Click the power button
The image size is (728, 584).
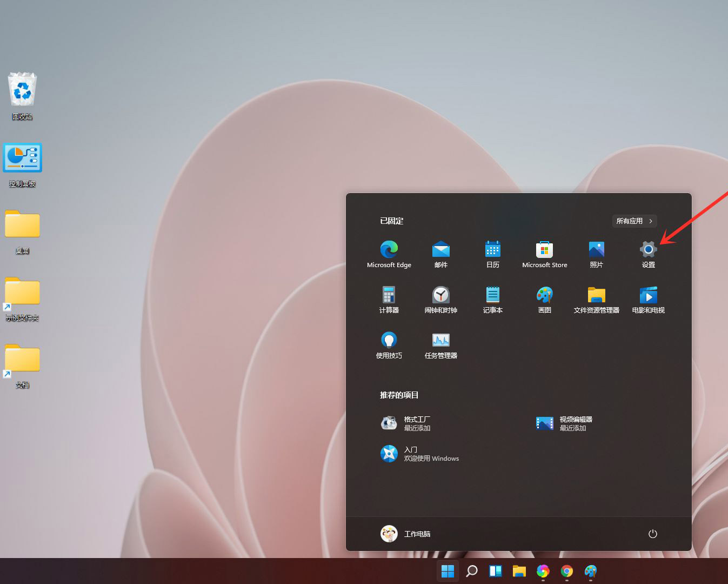tap(652, 534)
